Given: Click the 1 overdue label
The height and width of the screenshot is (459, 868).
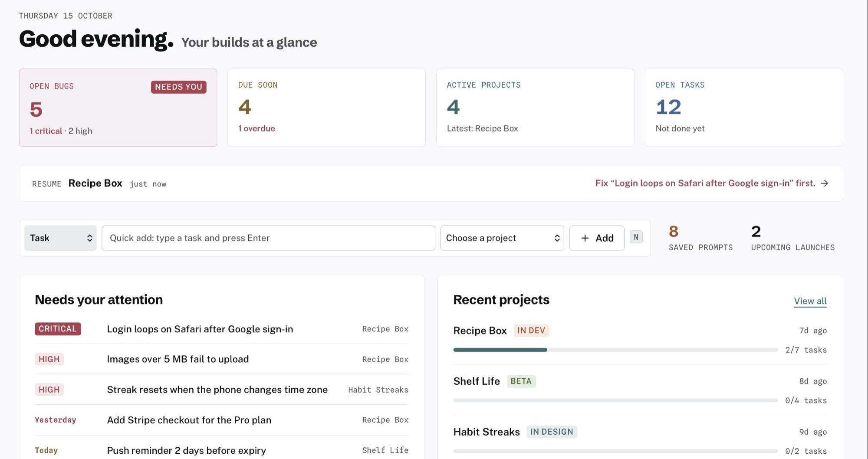Looking at the screenshot, I should [x=256, y=128].
